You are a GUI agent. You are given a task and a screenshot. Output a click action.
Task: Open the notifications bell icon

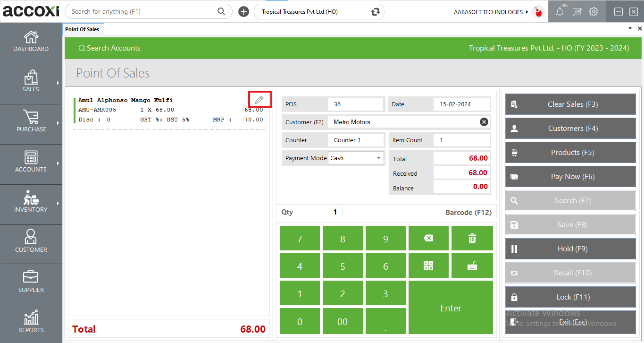560,12
